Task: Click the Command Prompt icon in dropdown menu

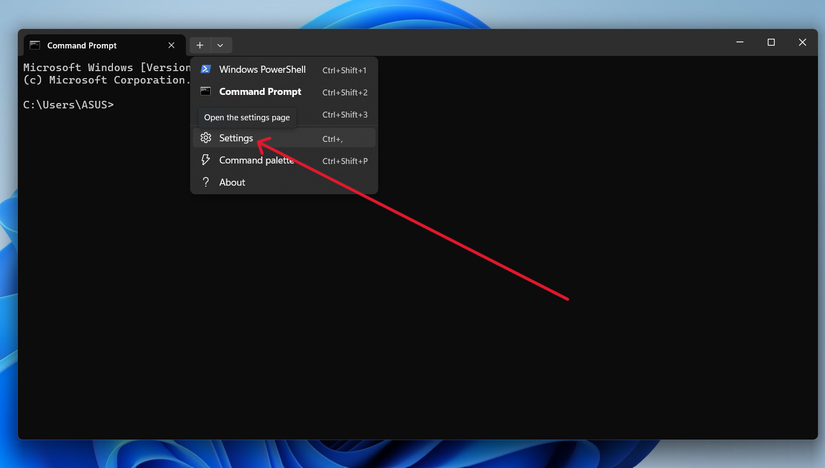Action: pos(205,92)
